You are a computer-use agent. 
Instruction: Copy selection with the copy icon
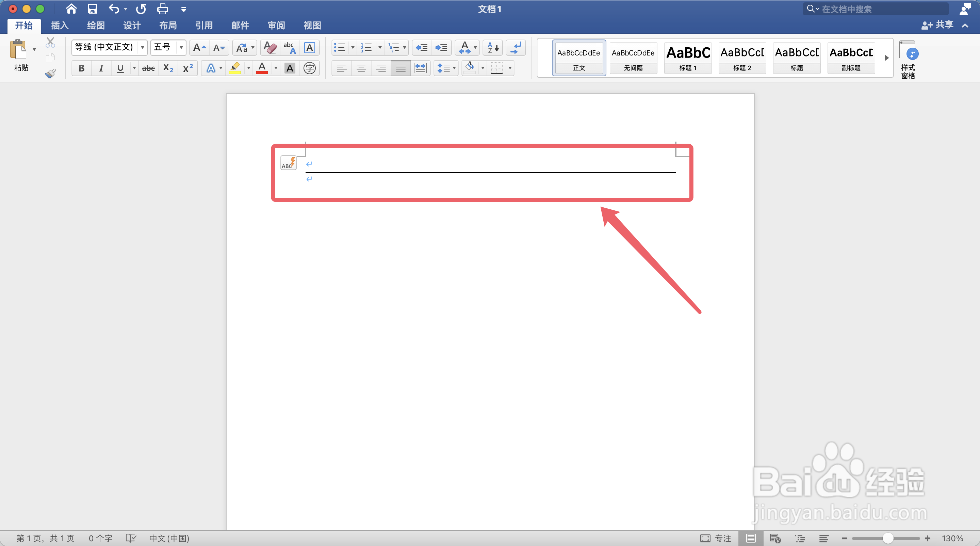click(x=50, y=58)
